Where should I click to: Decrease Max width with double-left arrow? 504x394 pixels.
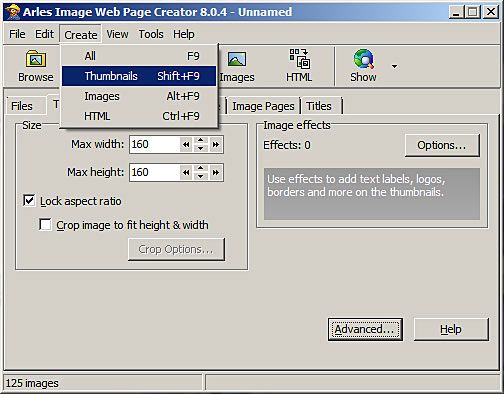pos(186,144)
